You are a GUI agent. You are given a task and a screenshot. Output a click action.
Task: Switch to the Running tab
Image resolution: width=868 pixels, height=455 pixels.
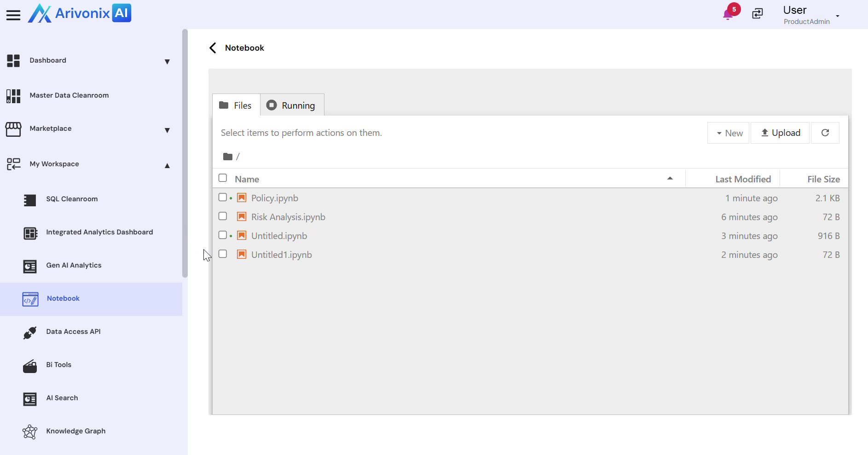coord(292,105)
